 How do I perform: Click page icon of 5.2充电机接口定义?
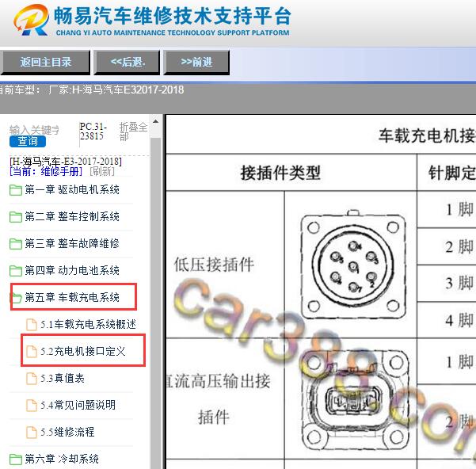32,352
